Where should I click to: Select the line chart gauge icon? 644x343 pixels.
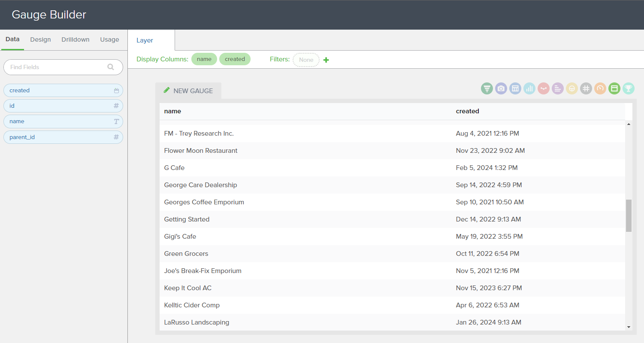(x=543, y=89)
